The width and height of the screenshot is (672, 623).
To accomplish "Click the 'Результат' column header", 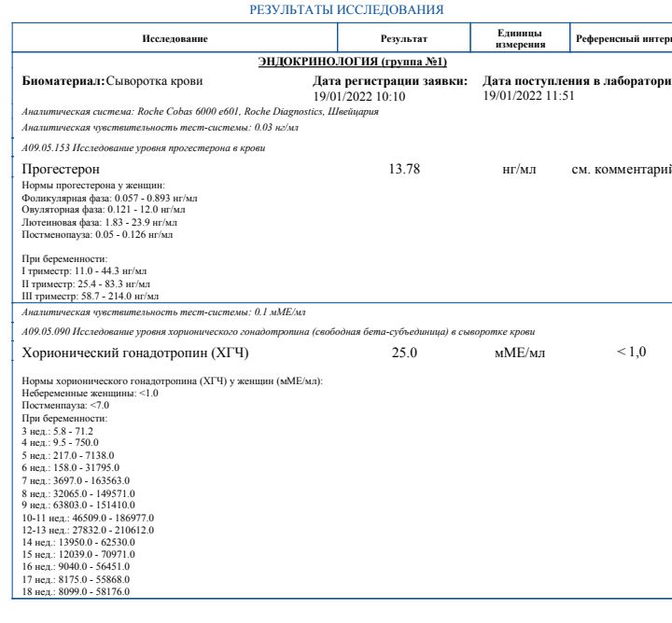I will tap(404, 38).
